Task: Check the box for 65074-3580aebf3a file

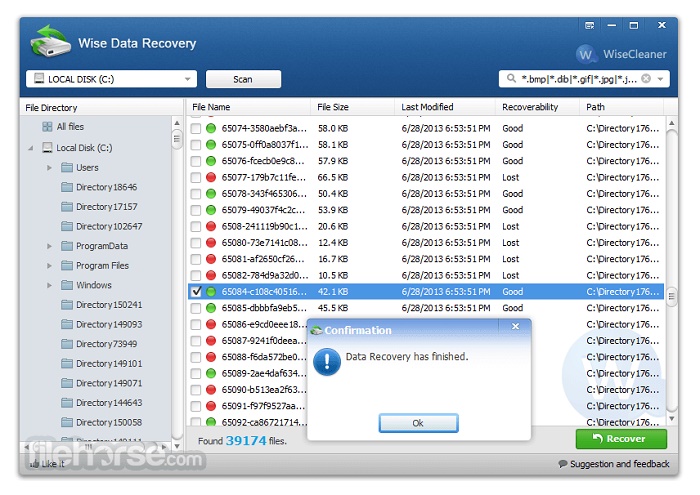Action: [196, 129]
